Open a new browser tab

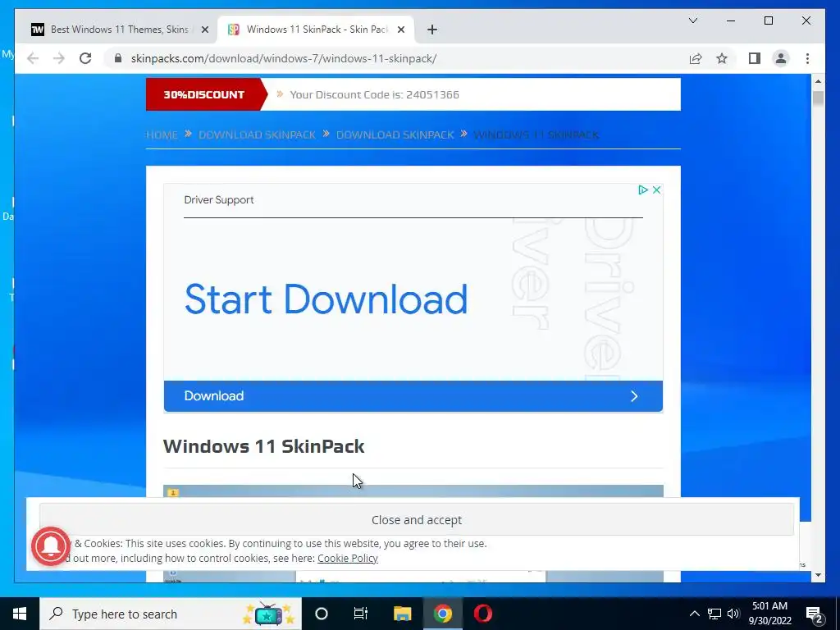[x=432, y=30]
